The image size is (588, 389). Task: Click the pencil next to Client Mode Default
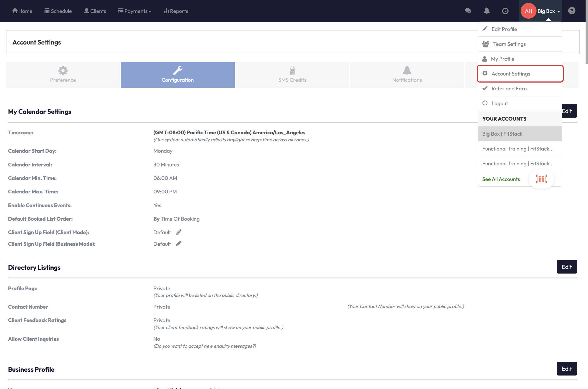coord(179,232)
